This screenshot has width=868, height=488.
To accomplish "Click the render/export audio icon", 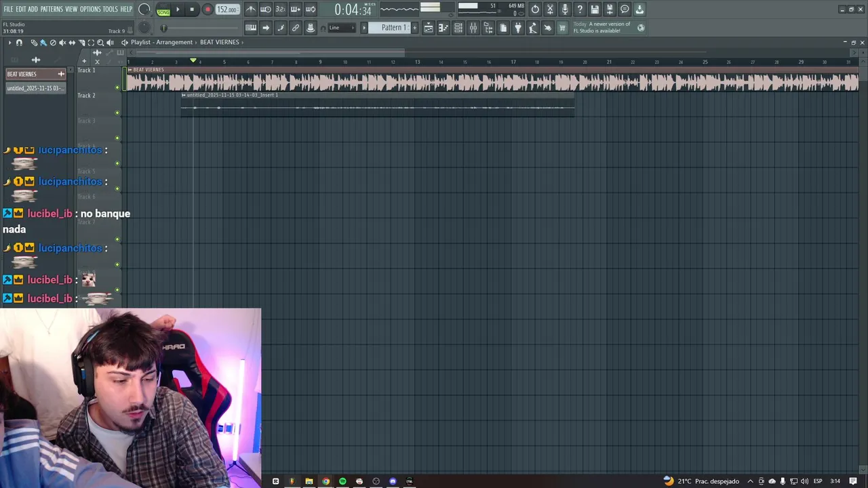I will 610,9.
